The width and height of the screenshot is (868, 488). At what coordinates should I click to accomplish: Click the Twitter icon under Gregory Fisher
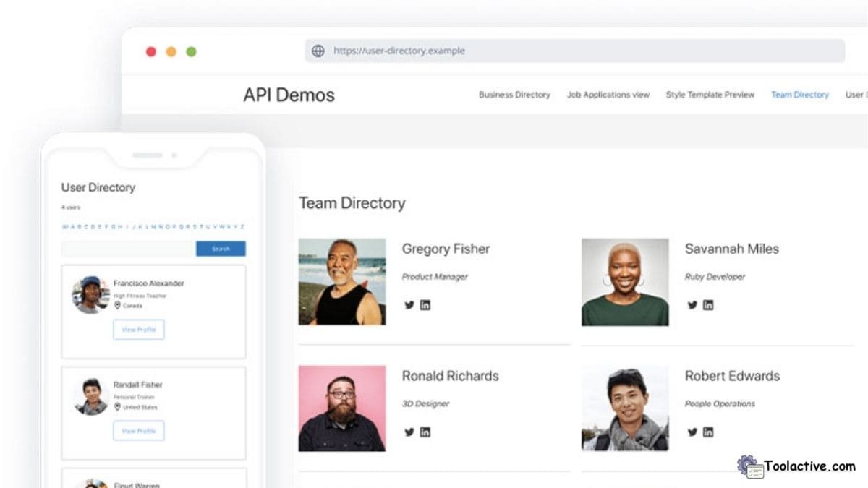tap(409, 305)
